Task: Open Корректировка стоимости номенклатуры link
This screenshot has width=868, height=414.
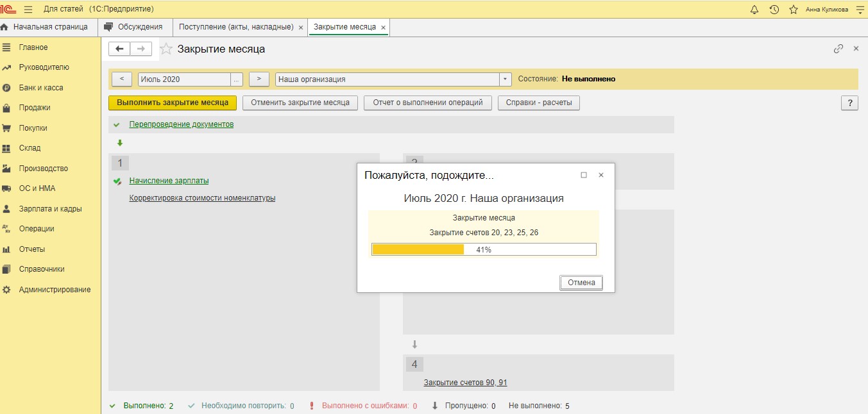Action: (202, 198)
